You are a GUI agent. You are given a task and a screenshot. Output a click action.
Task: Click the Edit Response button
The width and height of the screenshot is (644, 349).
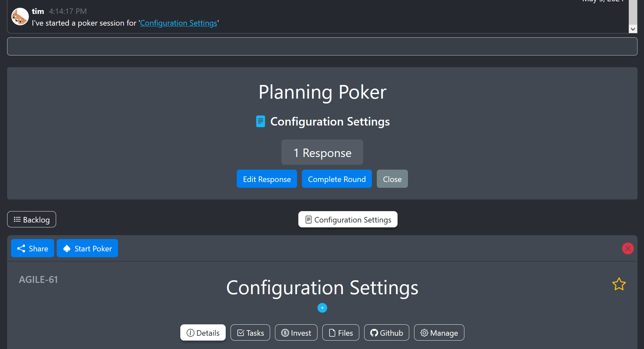(267, 179)
